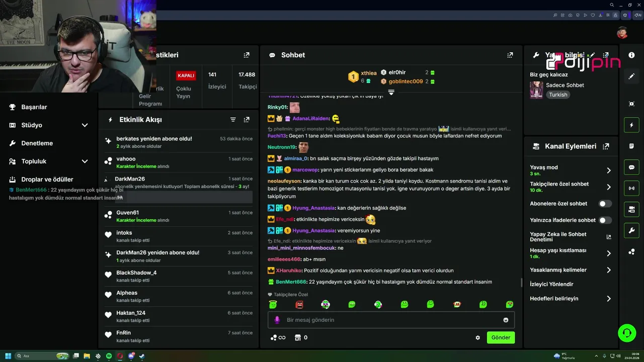Select the Guven61 event row

[x=179, y=216]
